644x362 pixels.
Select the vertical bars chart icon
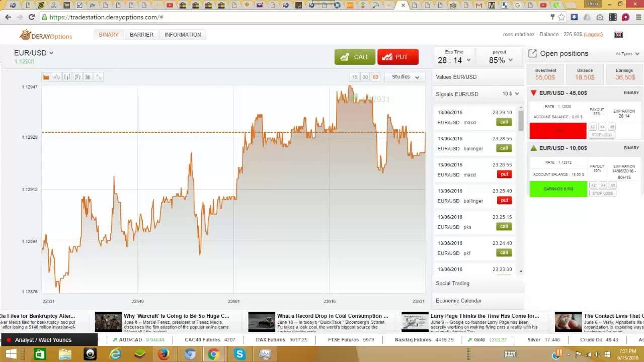[x=88, y=77]
